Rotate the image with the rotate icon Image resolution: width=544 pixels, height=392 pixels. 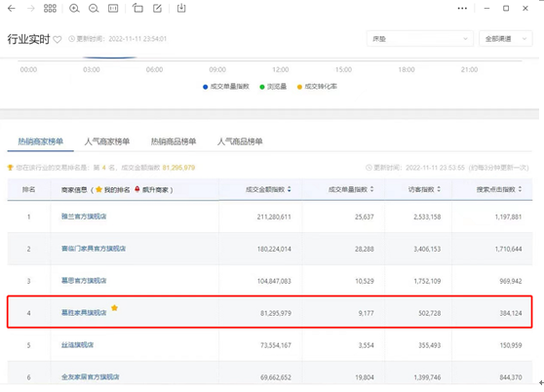pos(137,8)
